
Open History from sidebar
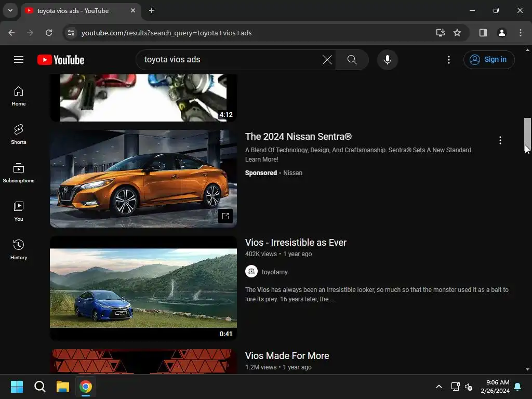[x=19, y=250]
